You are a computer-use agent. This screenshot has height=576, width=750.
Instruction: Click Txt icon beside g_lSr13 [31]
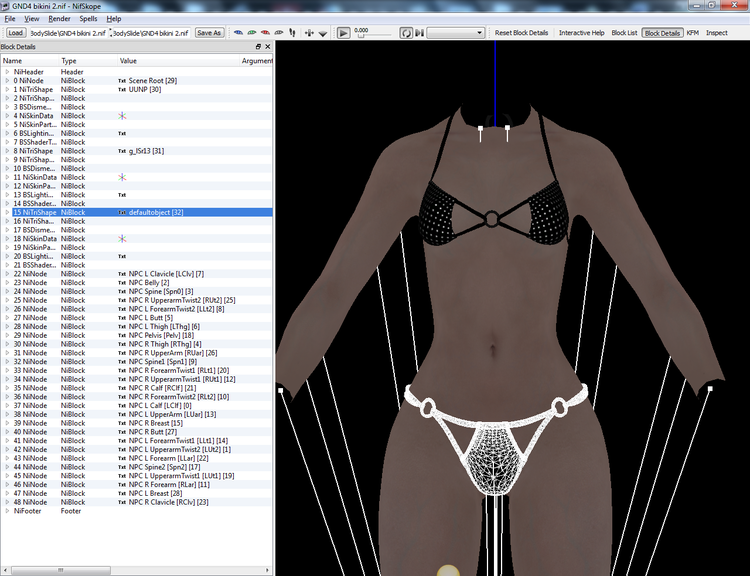point(122,151)
